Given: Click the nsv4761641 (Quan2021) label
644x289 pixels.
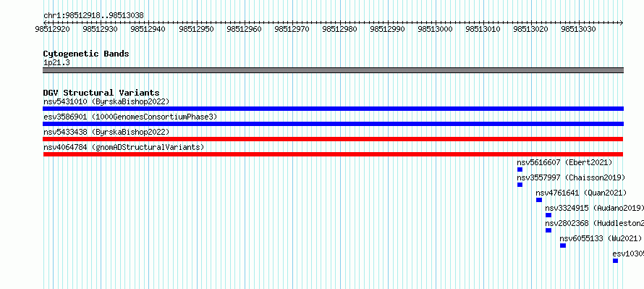Looking at the screenshot, I should coord(581,193).
